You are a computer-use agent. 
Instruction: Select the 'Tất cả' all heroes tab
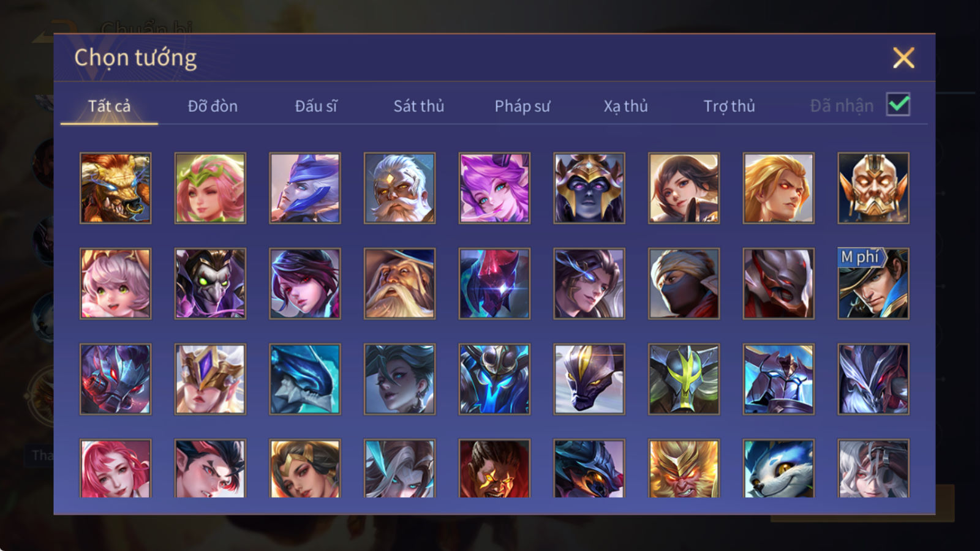(x=109, y=106)
